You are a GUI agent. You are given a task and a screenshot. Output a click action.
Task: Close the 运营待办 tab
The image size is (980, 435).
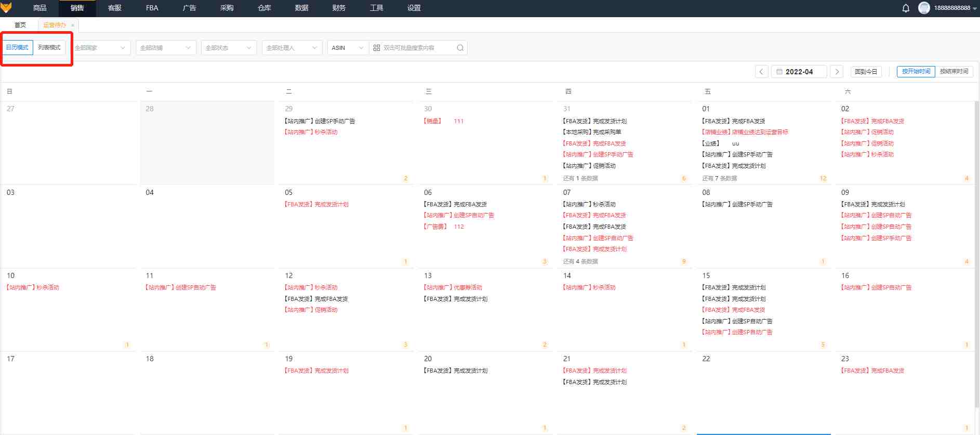coord(73,25)
